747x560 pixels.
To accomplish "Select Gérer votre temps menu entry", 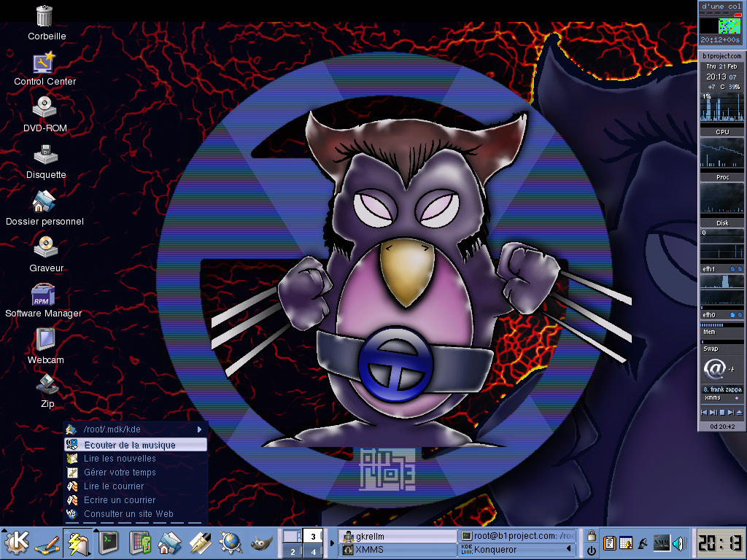I will point(136,472).
